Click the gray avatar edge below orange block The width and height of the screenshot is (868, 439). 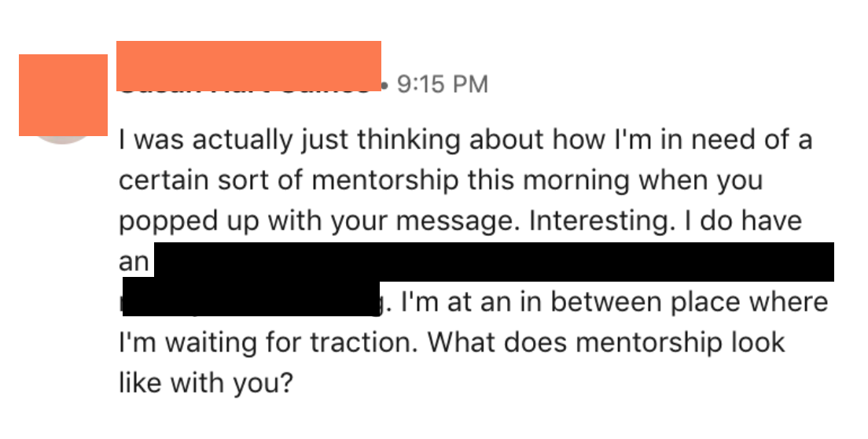tap(63, 139)
